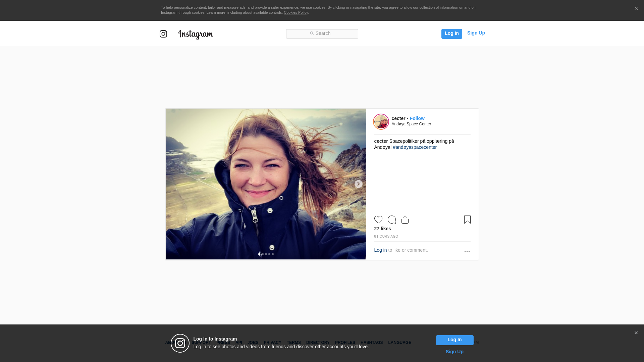Open the DIRECTORY footer link
The width and height of the screenshot is (644, 362).
pos(318,343)
